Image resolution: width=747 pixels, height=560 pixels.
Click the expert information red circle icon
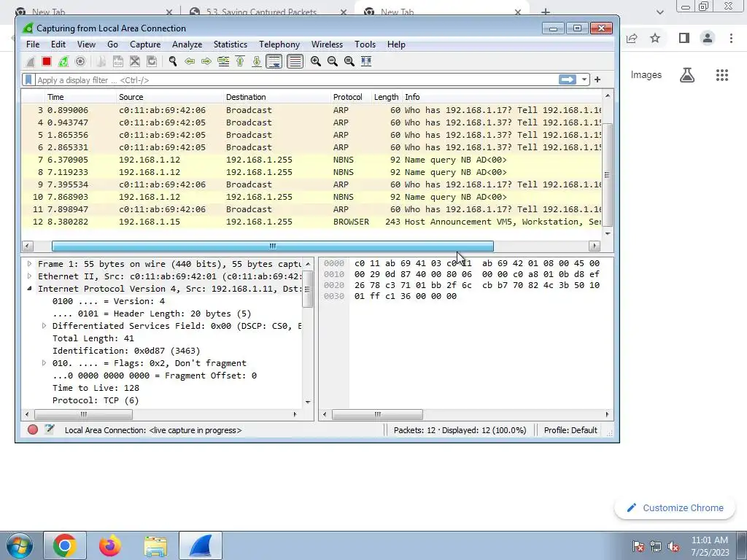coord(33,429)
